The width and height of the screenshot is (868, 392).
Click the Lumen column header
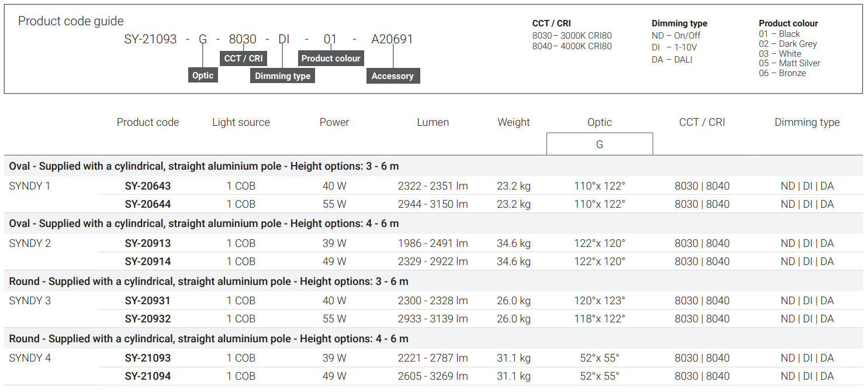point(433,122)
